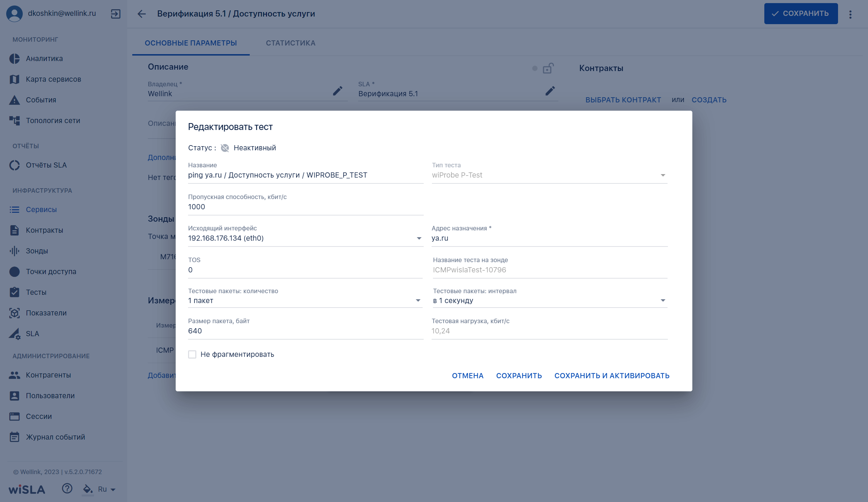Expand the Исходящий интерфейс dropdown
The image size is (868, 502).
(x=306, y=238)
